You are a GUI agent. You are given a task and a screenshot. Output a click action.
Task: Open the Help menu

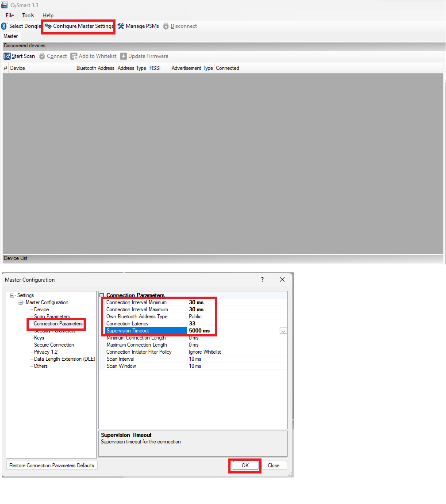point(48,15)
